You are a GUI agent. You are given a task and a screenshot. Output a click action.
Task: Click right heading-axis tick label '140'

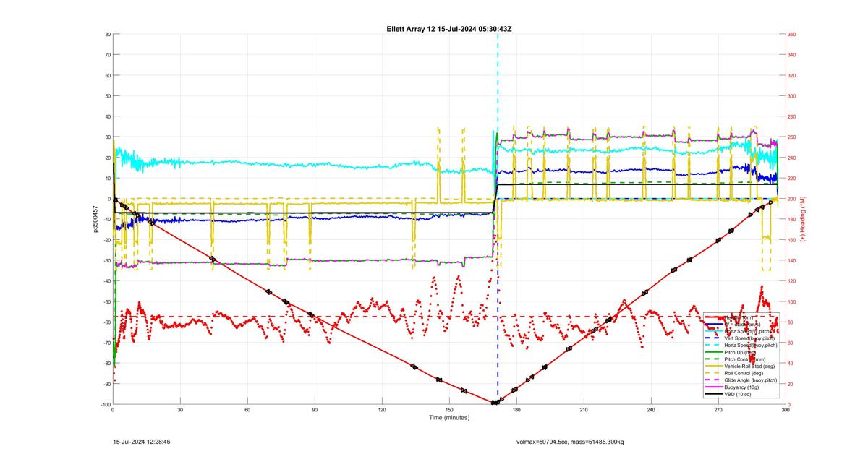[792, 260]
